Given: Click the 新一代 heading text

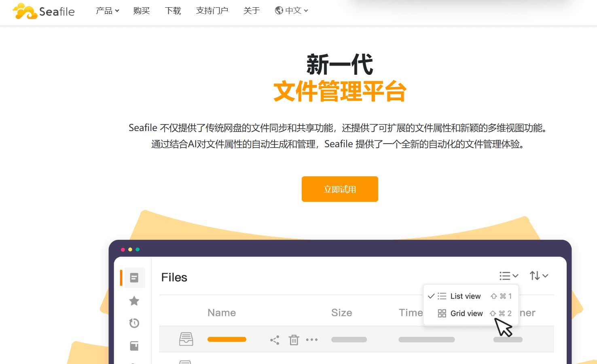Looking at the screenshot, I should coord(340,65).
